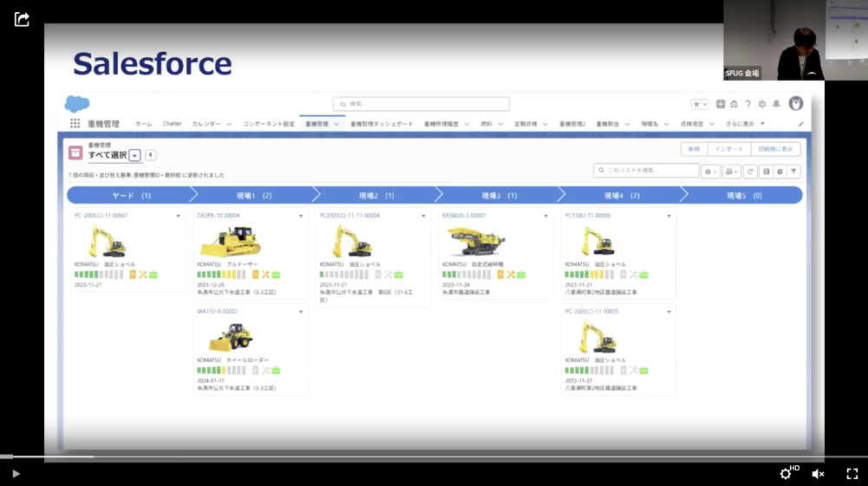Open the 重機管理2 tab
The height and width of the screenshot is (486, 868).
(571, 124)
